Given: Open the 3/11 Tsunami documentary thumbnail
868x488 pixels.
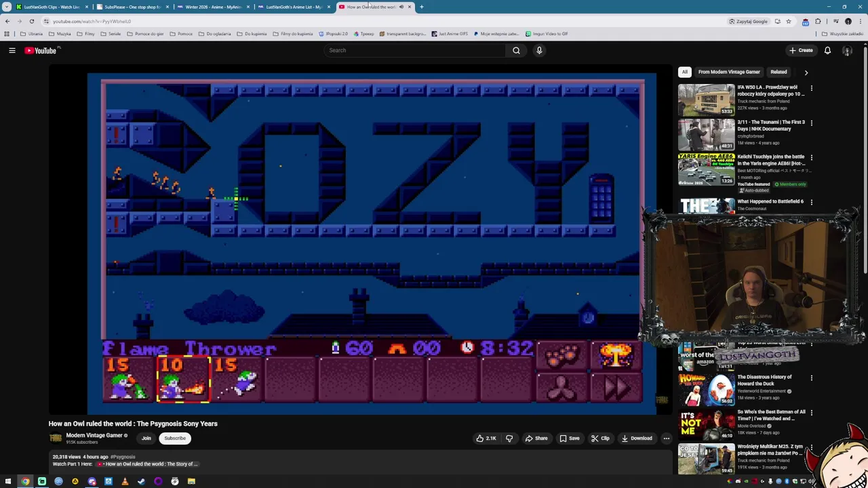Looking at the screenshot, I should tap(706, 134).
